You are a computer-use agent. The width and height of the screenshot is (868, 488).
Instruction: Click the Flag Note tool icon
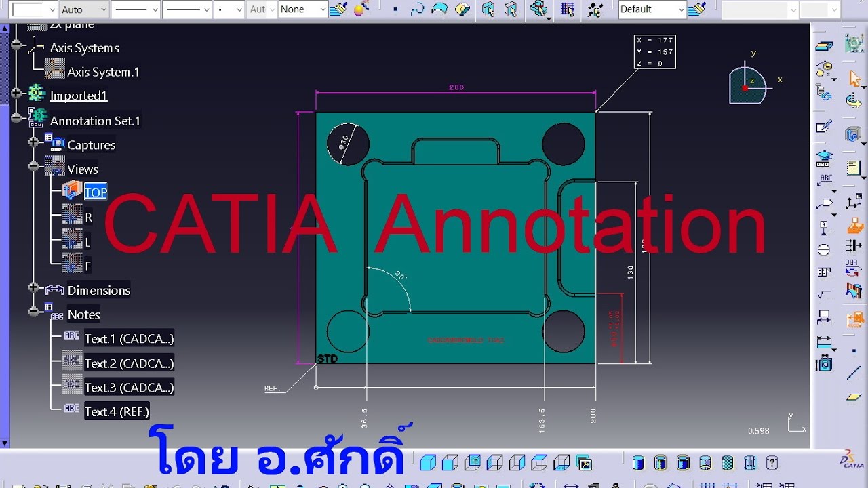tap(825, 203)
